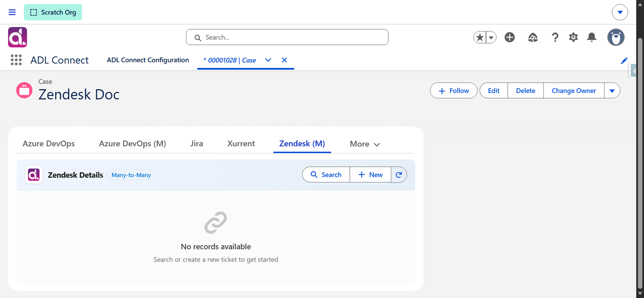Switch to ADL Connect Configuration tab
The height and width of the screenshot is (298, 644).
pyautogui.click(x=148, y=60)
